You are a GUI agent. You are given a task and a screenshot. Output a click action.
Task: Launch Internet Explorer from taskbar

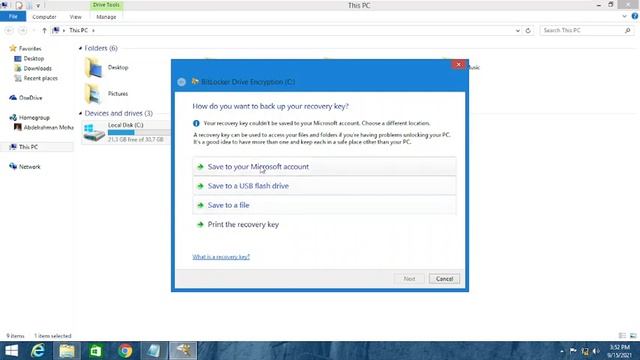[x=38, y=351]
